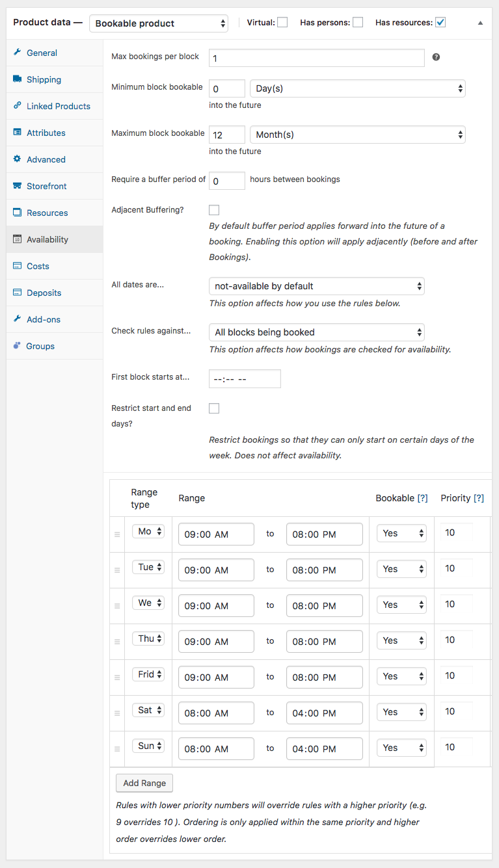Click the Groups icon in the sidebar
This screenshot has height=868, width=499.
[17, 346]
